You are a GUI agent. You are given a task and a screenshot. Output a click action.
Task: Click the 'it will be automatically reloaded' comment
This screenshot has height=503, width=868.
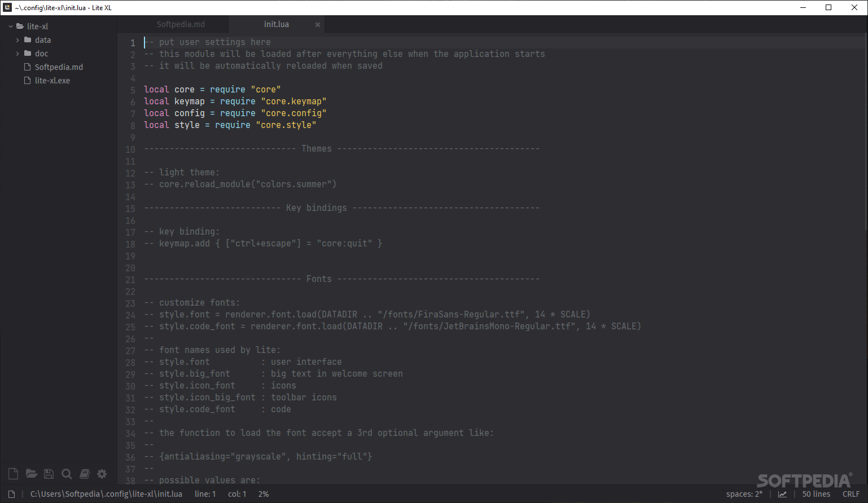point(263,65)
